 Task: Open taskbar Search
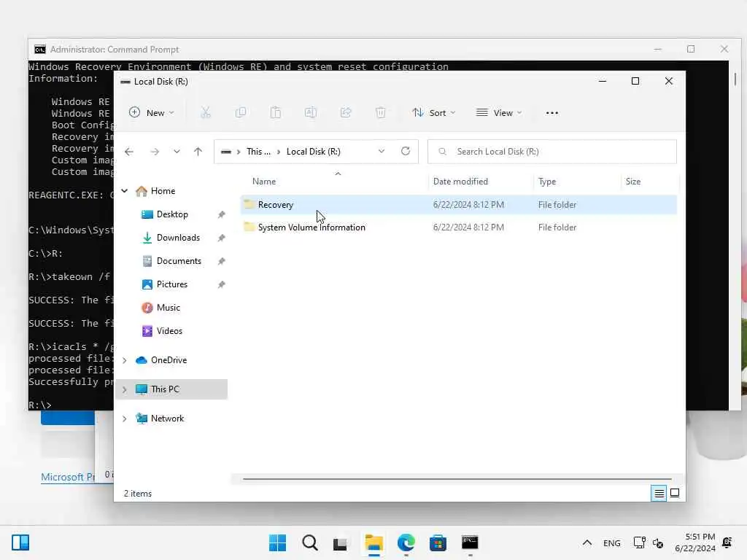pyautogui.click(x=309, y=542)
